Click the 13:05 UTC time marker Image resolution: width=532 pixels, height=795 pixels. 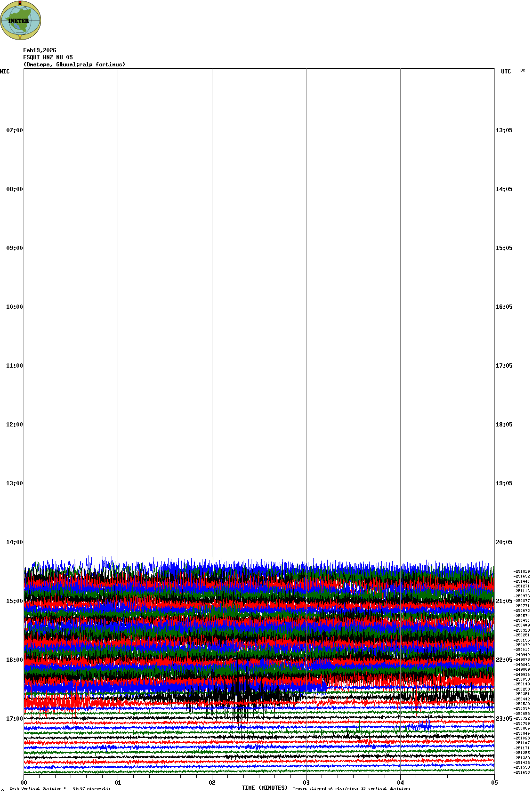click(504, 130)
